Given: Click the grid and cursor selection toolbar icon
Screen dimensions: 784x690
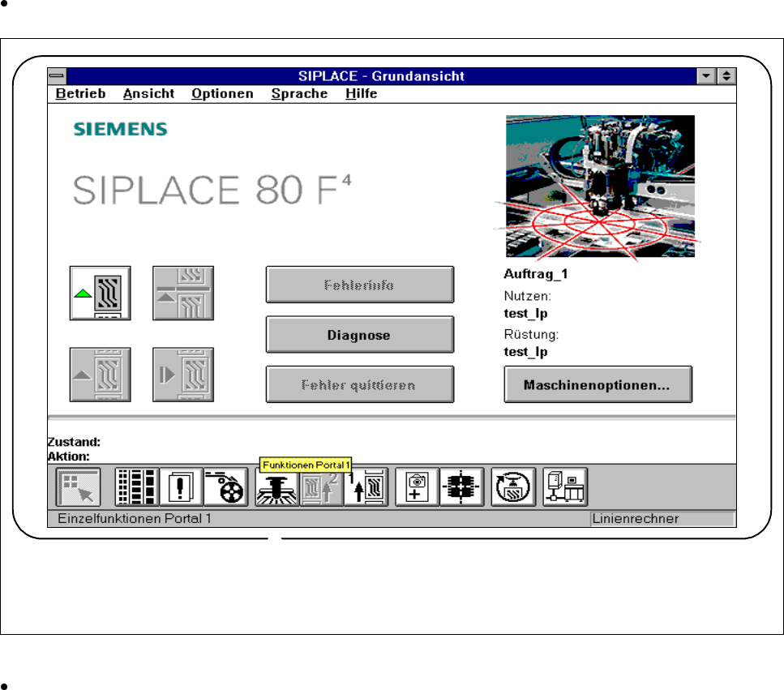Looking at the screenshot, I should 78,487.
